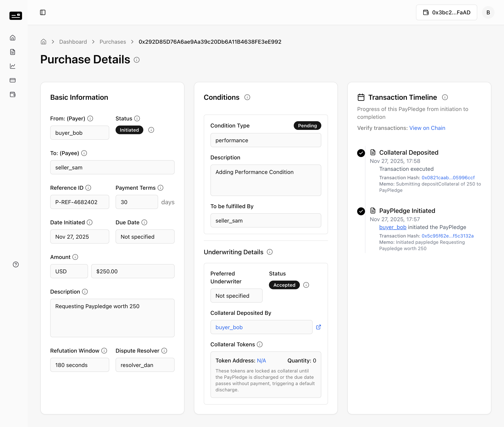504x427 pixels.
Task: Show info for Date Initiated label
Action: click(90, 222)
